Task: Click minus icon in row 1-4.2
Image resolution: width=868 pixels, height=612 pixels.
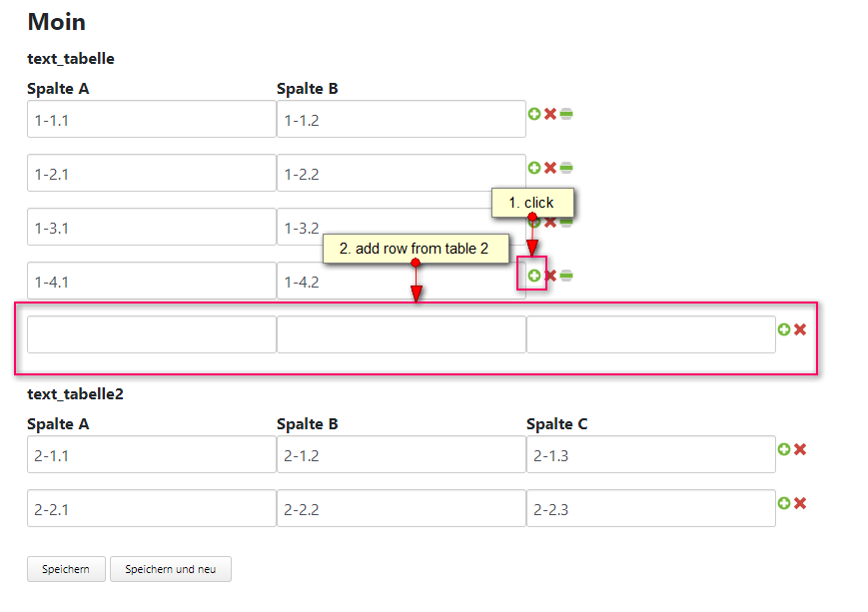Action: [566, 275]
